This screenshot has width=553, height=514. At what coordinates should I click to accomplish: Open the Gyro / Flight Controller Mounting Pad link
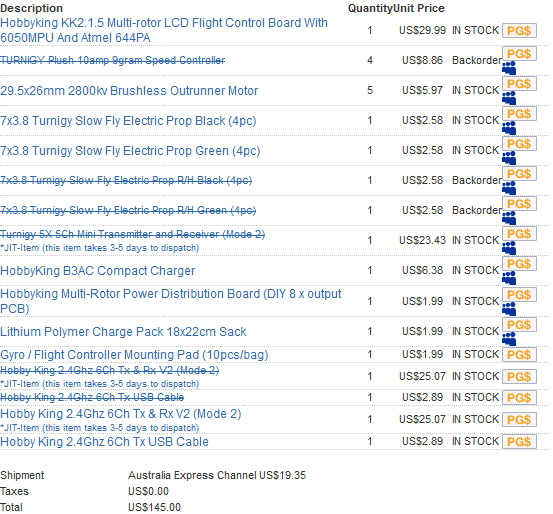pyautogui.click(x=134, y=355)
